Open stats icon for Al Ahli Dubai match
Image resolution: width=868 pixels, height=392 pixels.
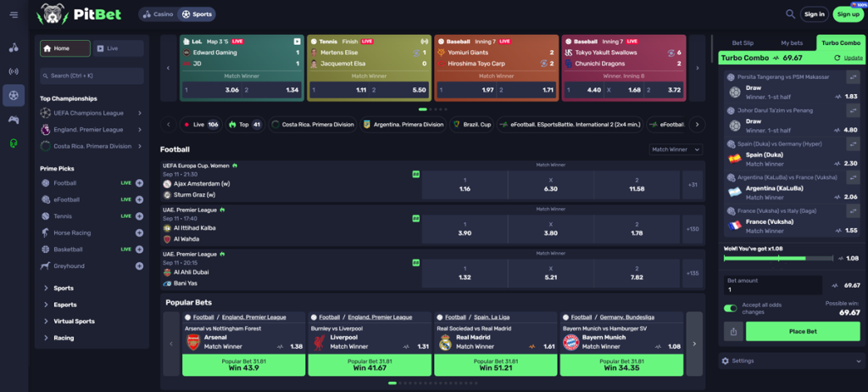(x=415, y=263)
